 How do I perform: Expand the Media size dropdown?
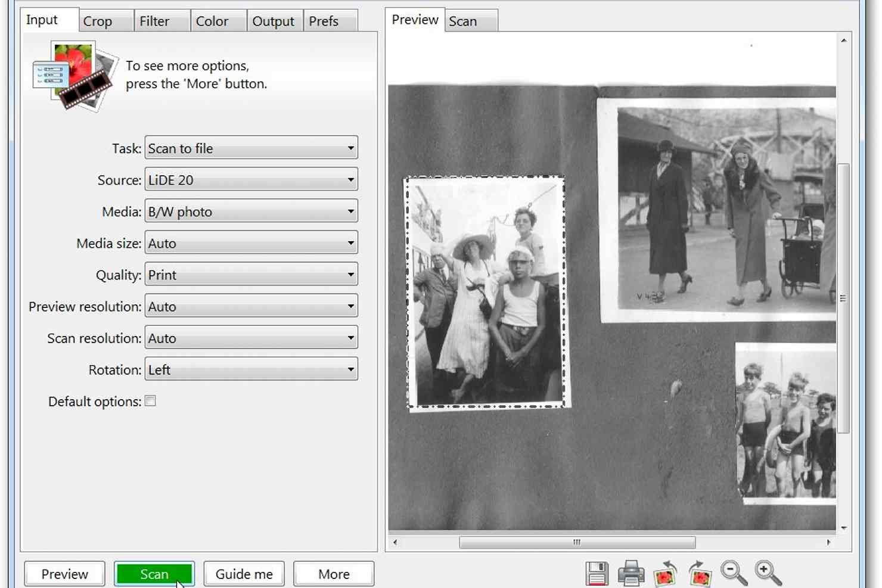pos(251,242)
